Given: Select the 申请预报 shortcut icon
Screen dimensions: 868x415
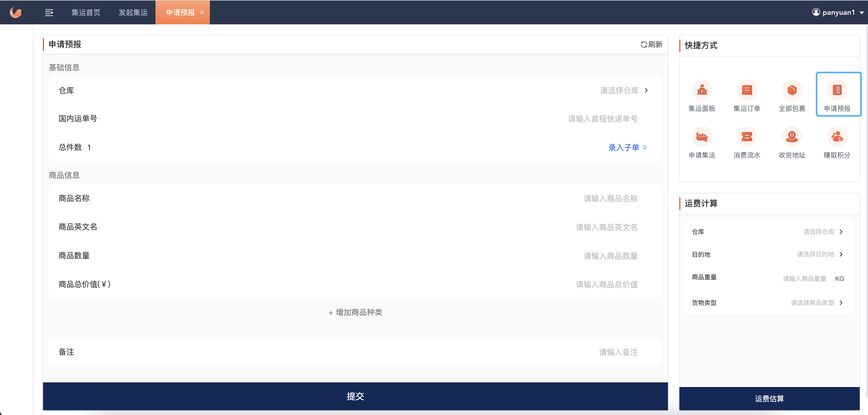Looking at the screenshot, I should [837, 90].
